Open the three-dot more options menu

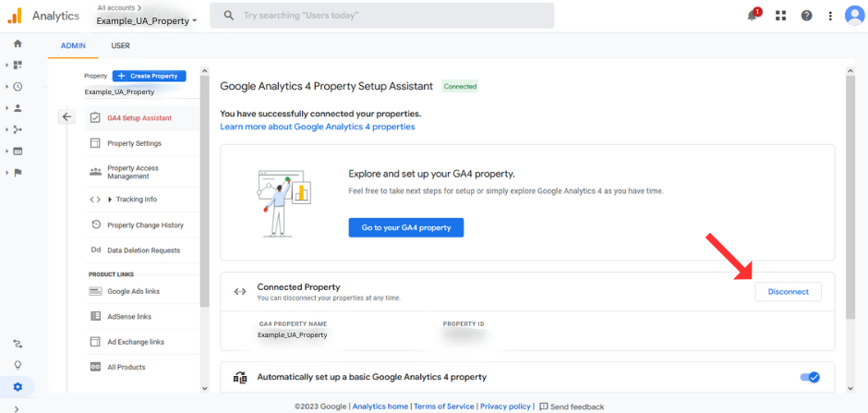point(830,16)
